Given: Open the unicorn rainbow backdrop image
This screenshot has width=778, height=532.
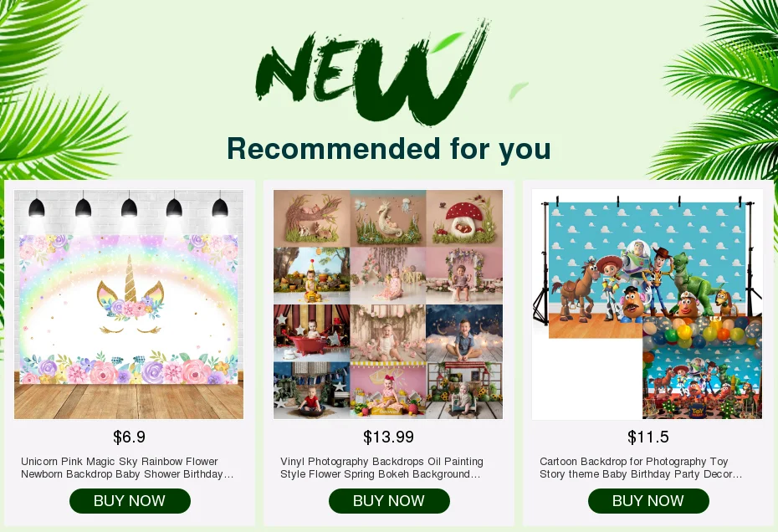Looking at the screenshot, I should (129, 304).
